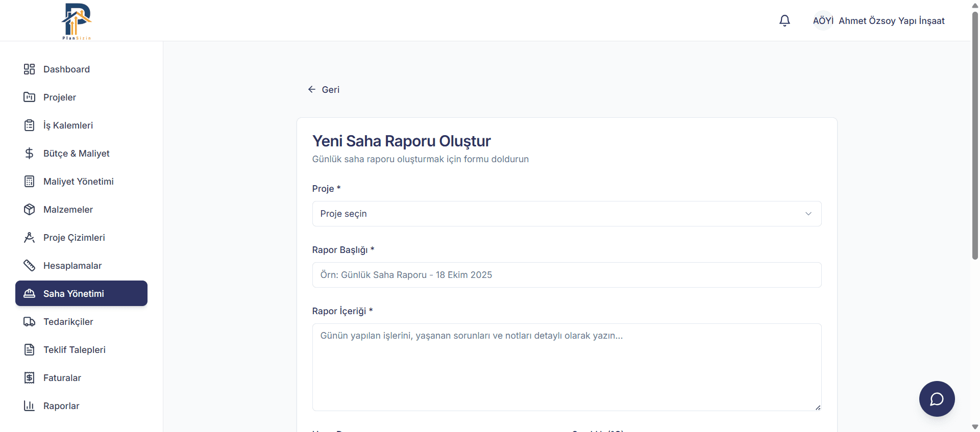Click the page vertical scrollbar
The height and width of the screenshot is (432, 980).
pos(975,135)
